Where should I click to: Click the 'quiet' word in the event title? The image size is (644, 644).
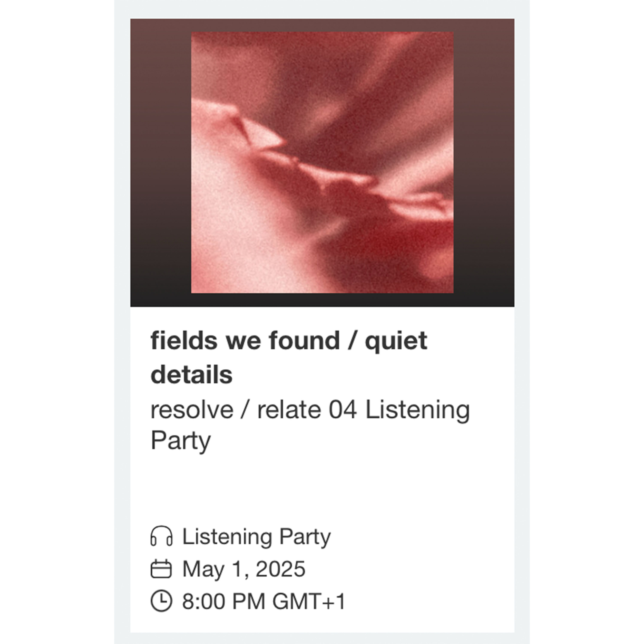pos(396,341)
